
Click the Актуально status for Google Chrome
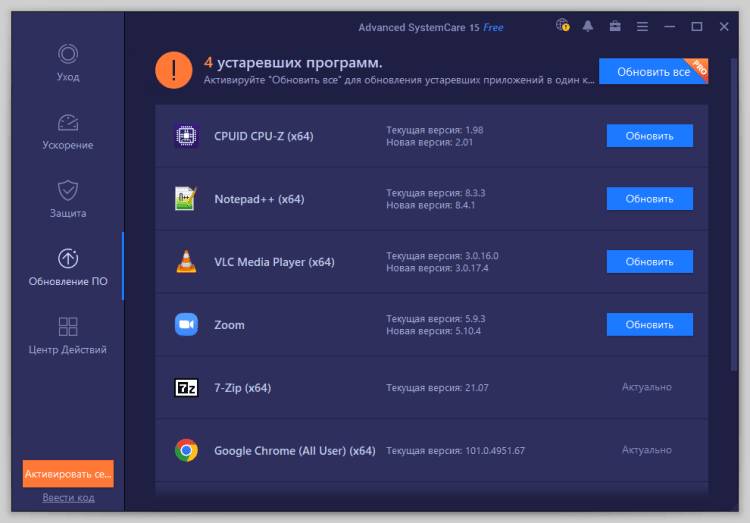click(647, 450)
